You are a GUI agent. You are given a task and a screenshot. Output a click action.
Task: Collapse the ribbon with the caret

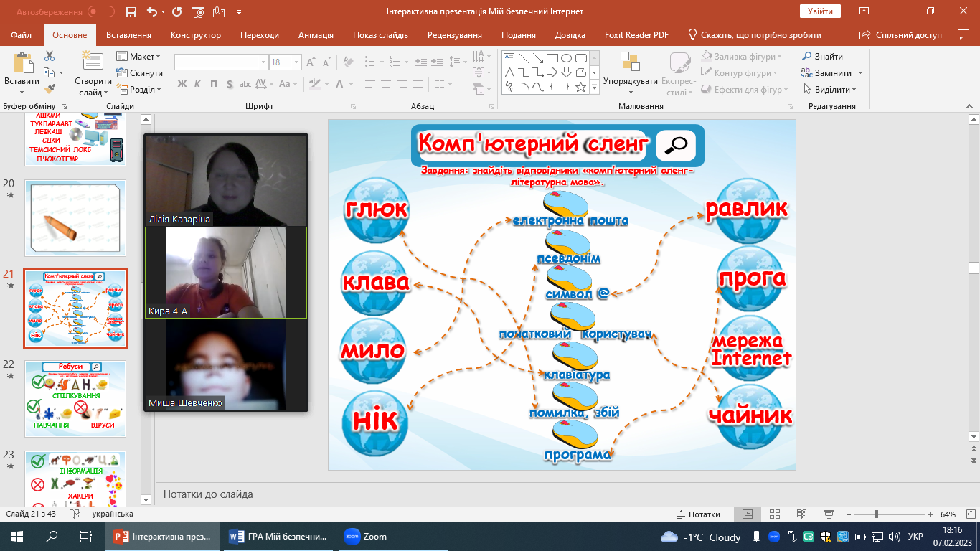(969, 106)
